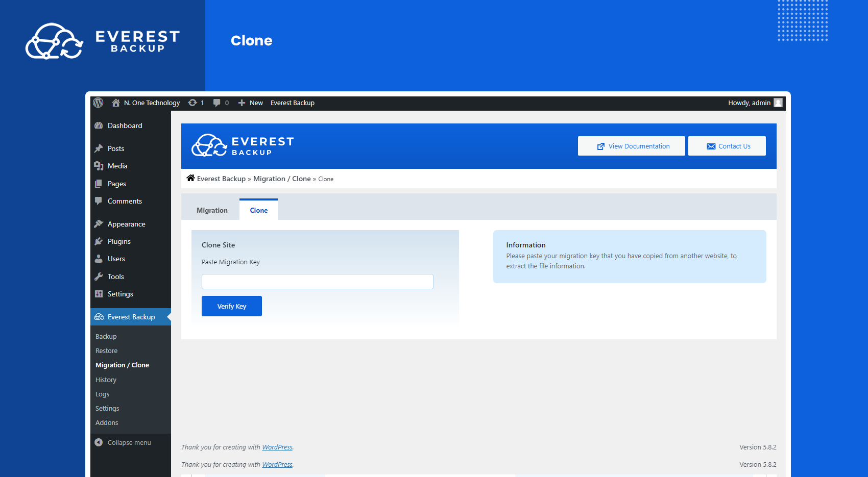Open the updates icon showing 1
Image resolution: width=868 pixels, height=477 pixels.
pos(192,103)
